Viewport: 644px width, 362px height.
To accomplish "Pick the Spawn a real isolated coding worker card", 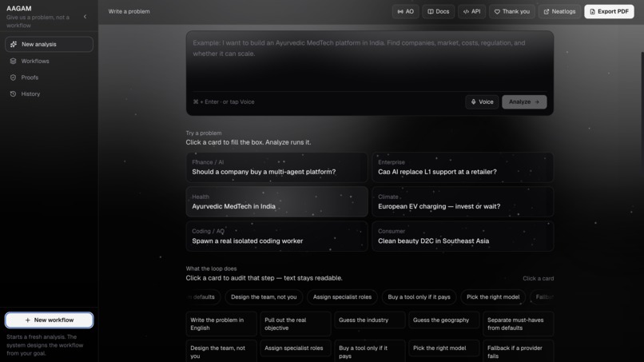I will point(276,237).
